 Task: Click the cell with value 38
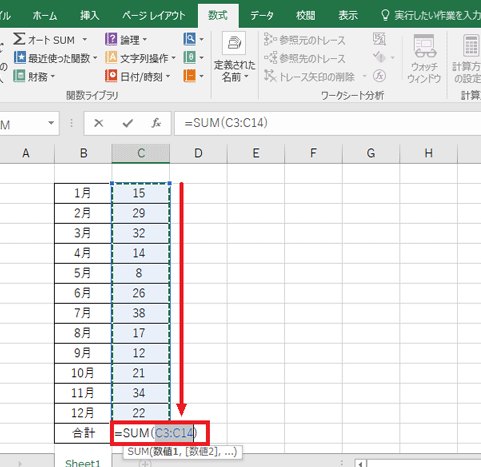[140, 313]
